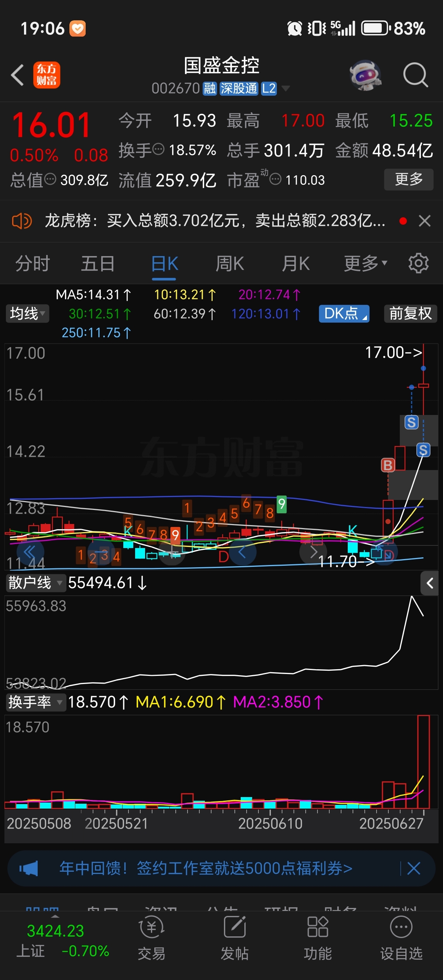
Task: Tap the MA5:14.31 value label
Action: coord(93,295)
